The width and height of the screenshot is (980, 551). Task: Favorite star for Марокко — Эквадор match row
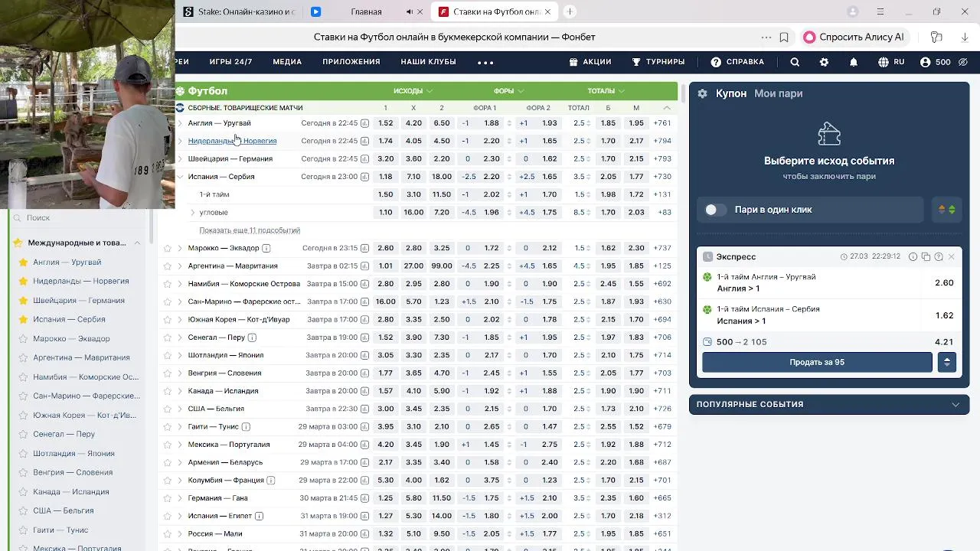[x=168, y=248]
